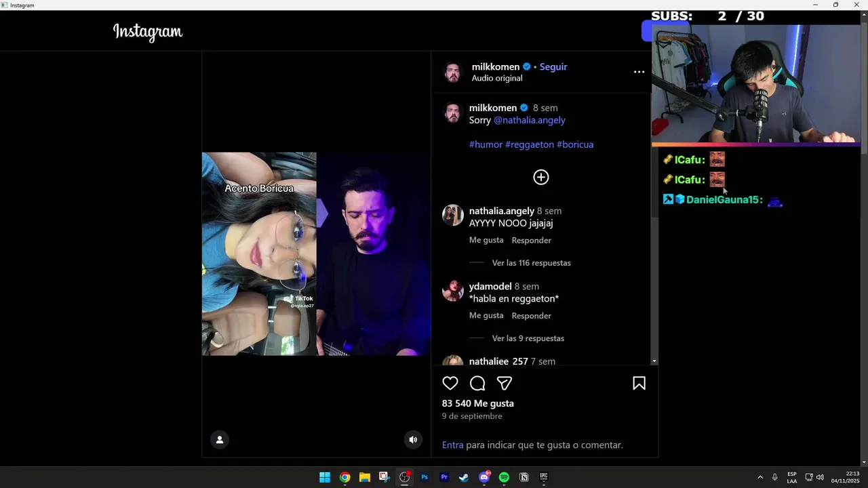Click the milkkomen username in the caption
868x488 pixels.
pyautogui.click(x=493, y=108)
